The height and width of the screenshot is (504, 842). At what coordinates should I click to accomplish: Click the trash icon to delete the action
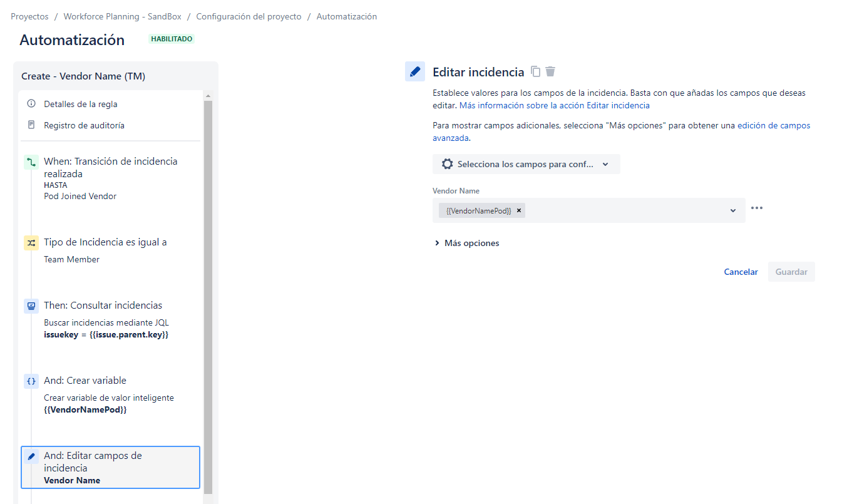click(x=550, y=71)
